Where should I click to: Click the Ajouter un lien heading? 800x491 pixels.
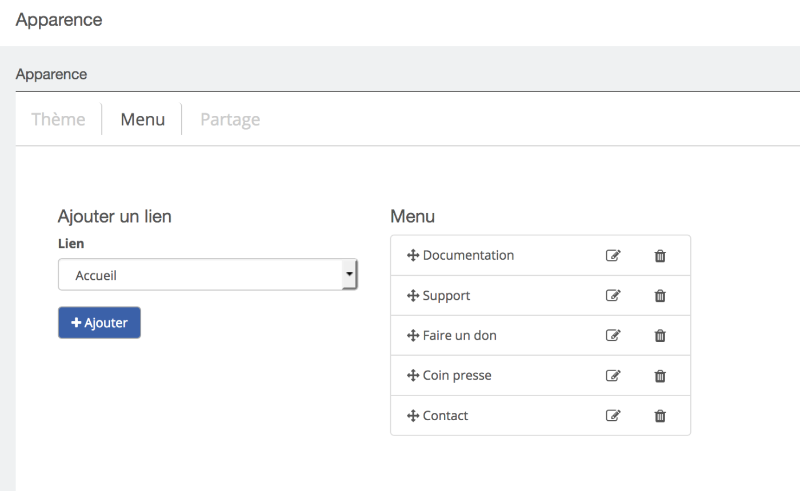coord(114,216)
